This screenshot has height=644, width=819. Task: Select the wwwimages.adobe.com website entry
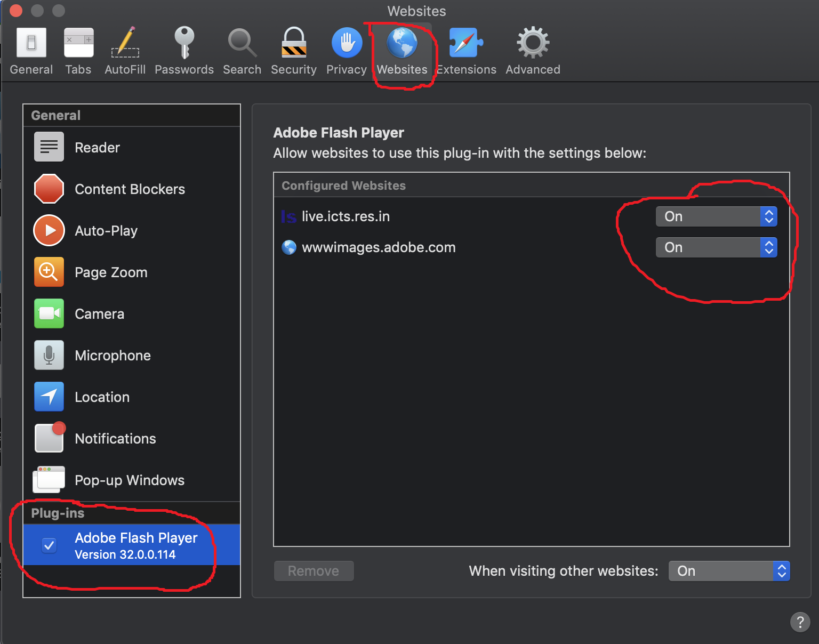tap(379, 247)
